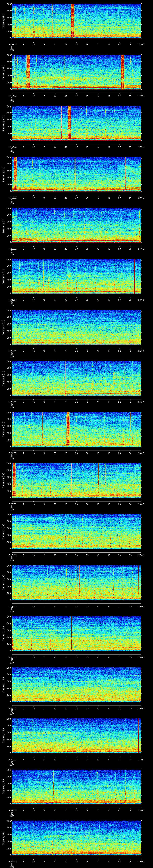Click end label '24:00' under the 7:23:00 spectrogram
This screenshot has width=153, height=868.
point(141,402)
